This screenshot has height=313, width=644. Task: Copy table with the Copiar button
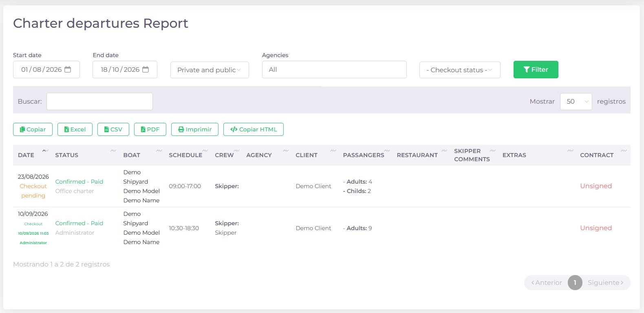[33, 129]
